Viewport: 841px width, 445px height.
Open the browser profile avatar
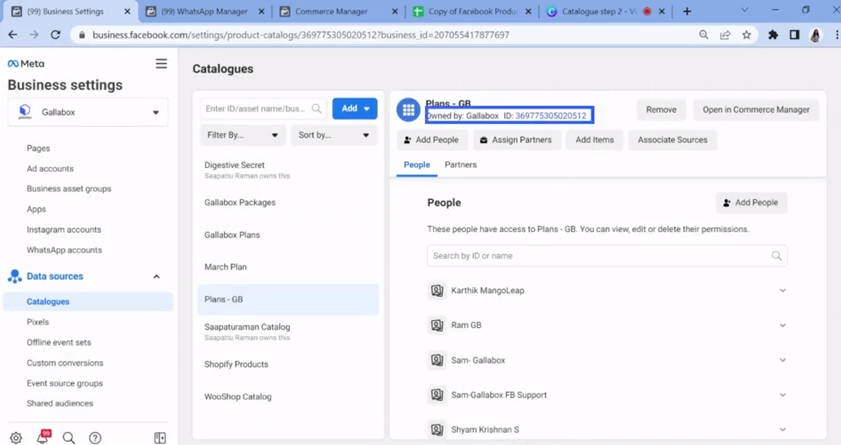coord(816,35)
